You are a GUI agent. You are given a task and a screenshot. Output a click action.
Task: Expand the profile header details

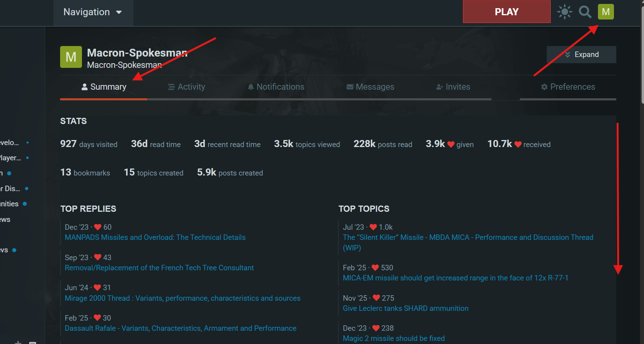582,55
